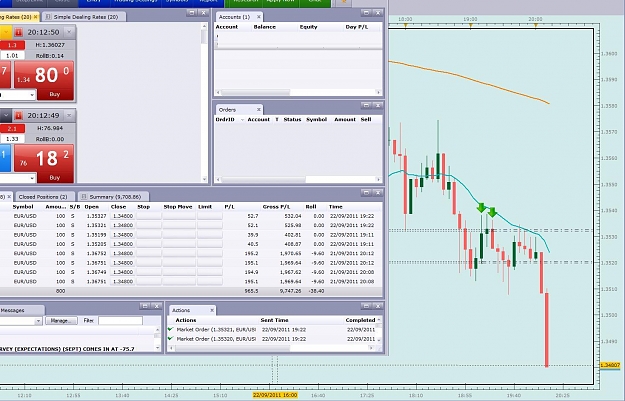625x401 pixels.
Task: Click red info icon beside 20:12:49
Action: pyautogui.click(x=18, y=116)
